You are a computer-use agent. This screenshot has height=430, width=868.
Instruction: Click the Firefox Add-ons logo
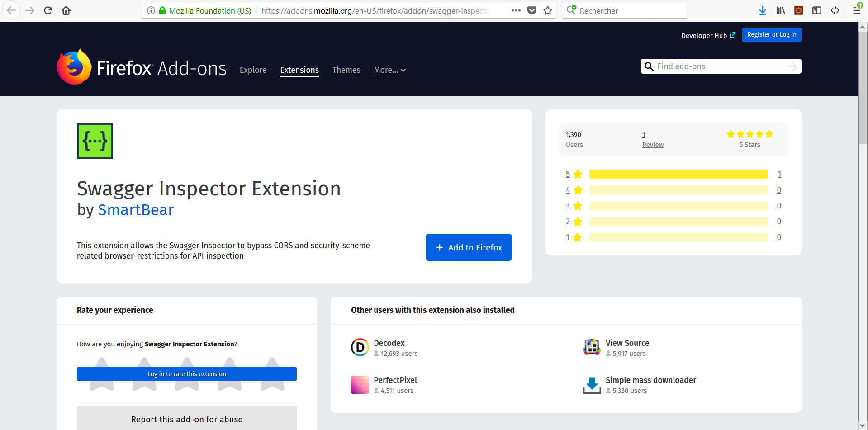click(142, 68)
